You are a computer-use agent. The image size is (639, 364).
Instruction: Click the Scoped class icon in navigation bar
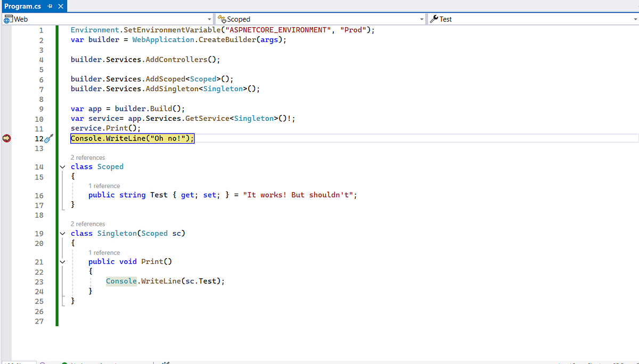coord(221,19)
